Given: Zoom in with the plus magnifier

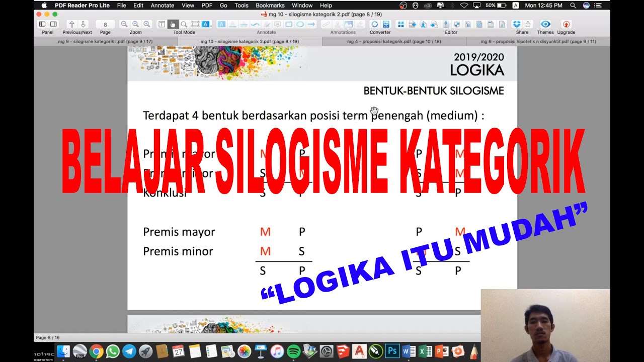Looking at the screenshot, I should click(x=146, y=24).
